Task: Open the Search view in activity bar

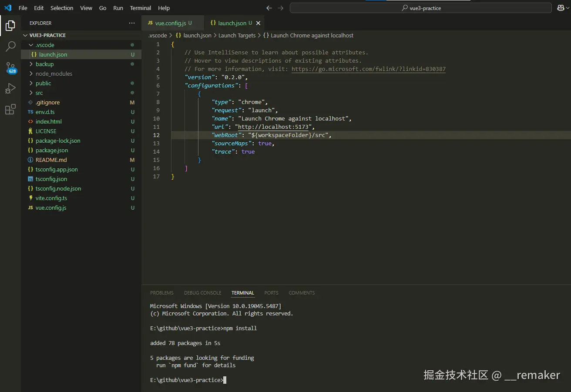Action: pyautogui.click(x=10, y=47)
